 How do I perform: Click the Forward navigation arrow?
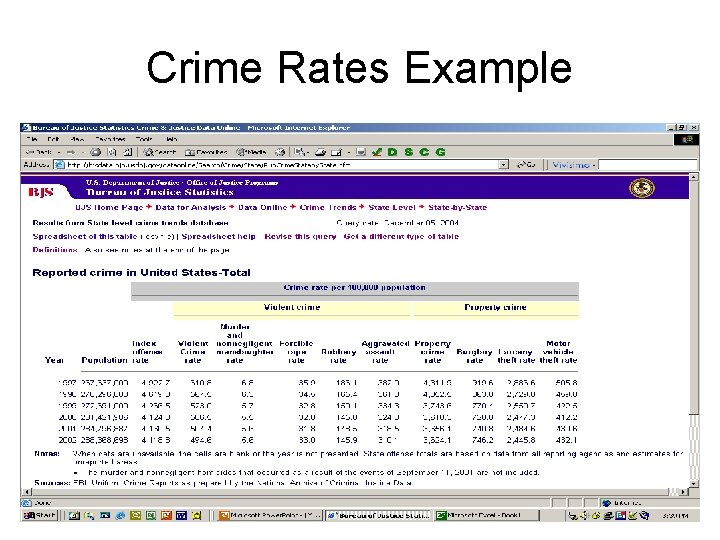(x=71, y=152)
